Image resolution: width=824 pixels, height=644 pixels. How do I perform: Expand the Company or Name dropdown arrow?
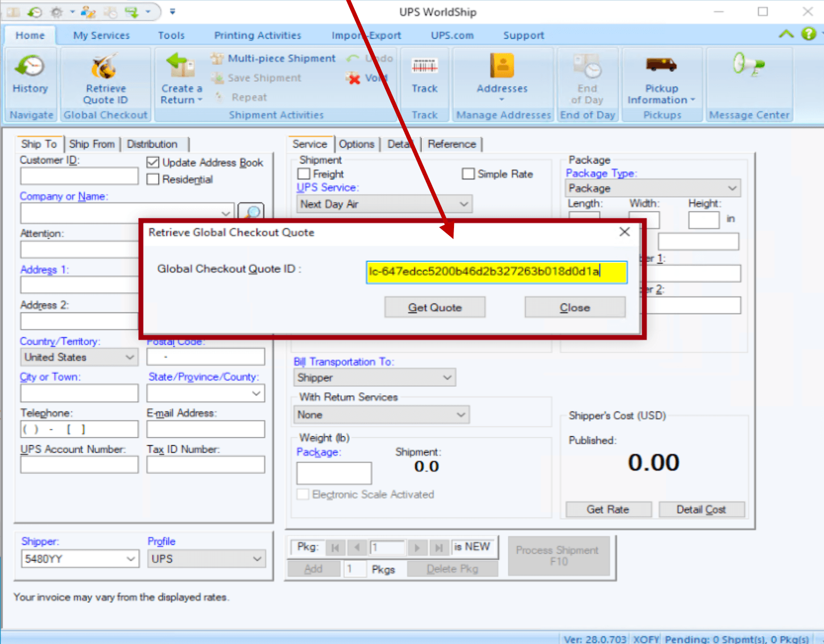pos(226,213)
